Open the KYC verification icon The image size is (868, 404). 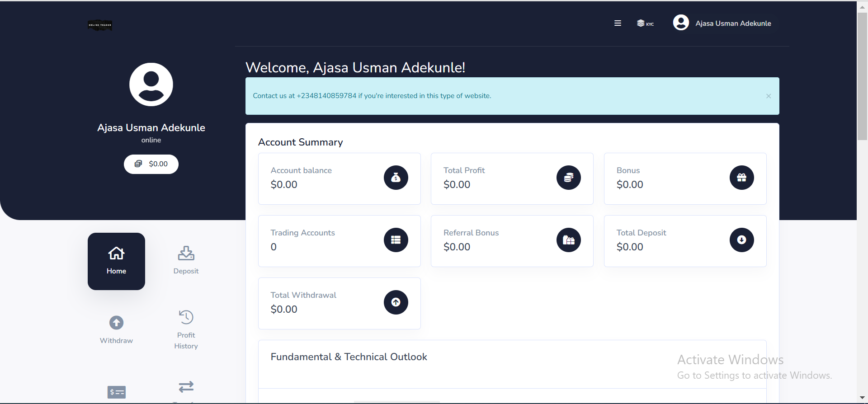[645, 23]
